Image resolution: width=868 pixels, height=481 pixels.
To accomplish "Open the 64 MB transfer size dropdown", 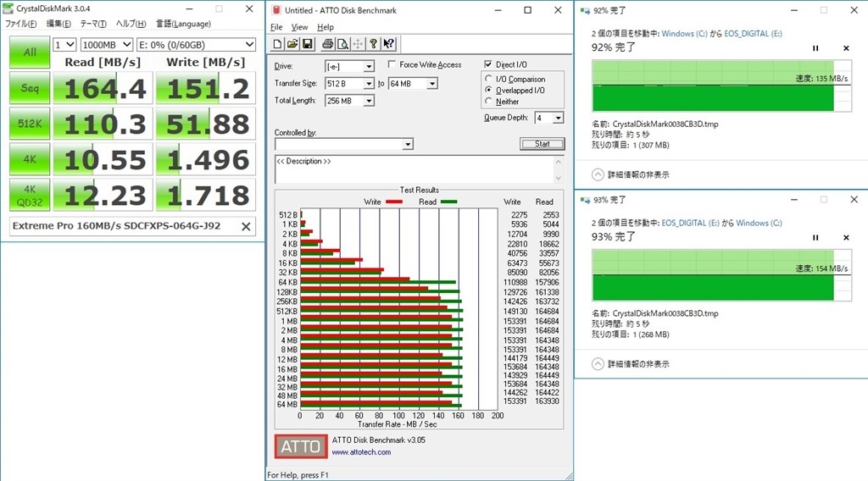I will tap(432, 84).
